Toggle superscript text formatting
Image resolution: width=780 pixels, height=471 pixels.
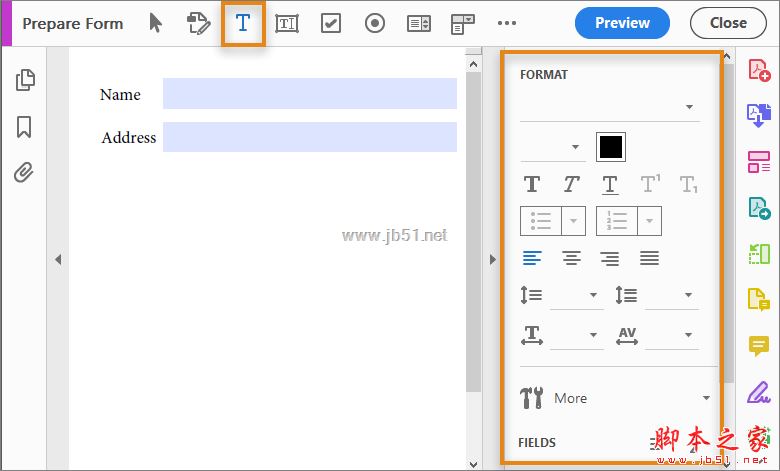tap(650, 184)
